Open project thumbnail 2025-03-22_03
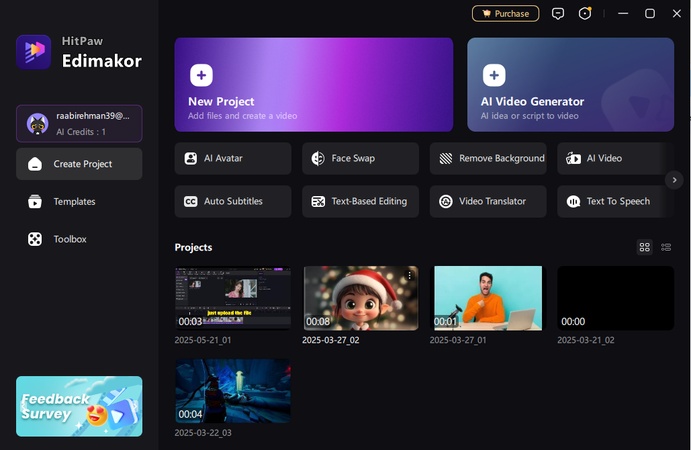 click(232, 391)
